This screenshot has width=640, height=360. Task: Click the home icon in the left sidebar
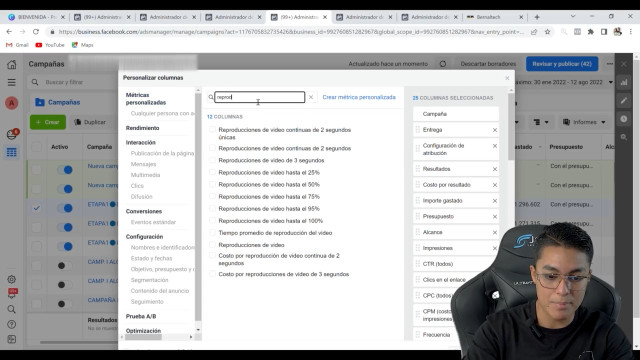(12, 64)
